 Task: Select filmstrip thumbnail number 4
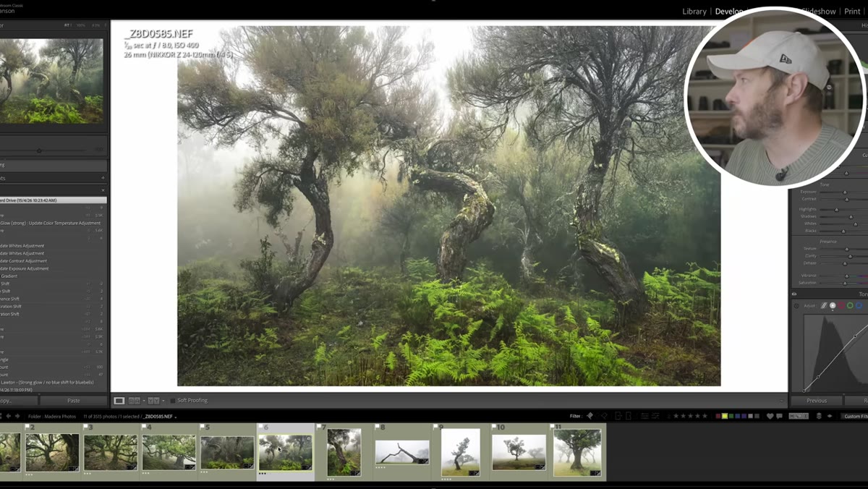[169, 452]
